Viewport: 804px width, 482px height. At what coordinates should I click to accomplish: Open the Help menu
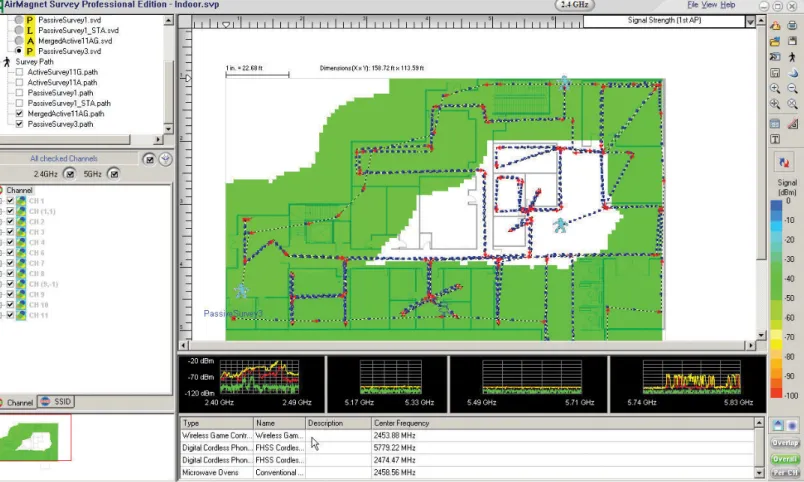[728, 5]
